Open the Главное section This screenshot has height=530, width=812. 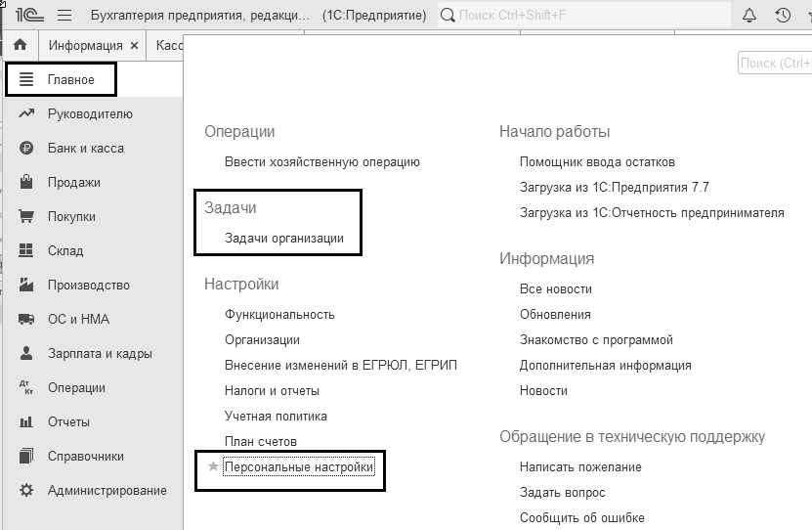[x=71, y=80]
